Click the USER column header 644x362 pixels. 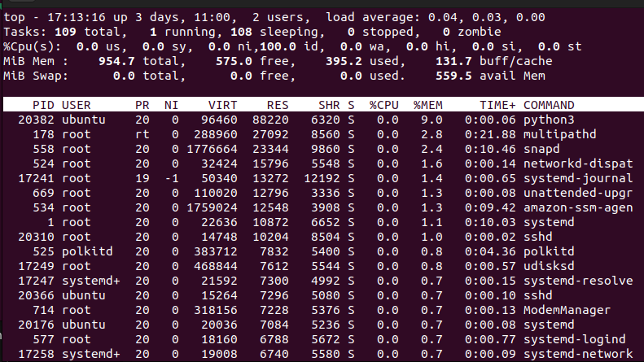point(77,105)
